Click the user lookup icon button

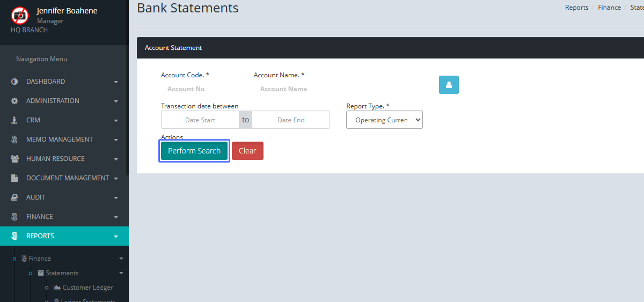[x=449, y=85]
